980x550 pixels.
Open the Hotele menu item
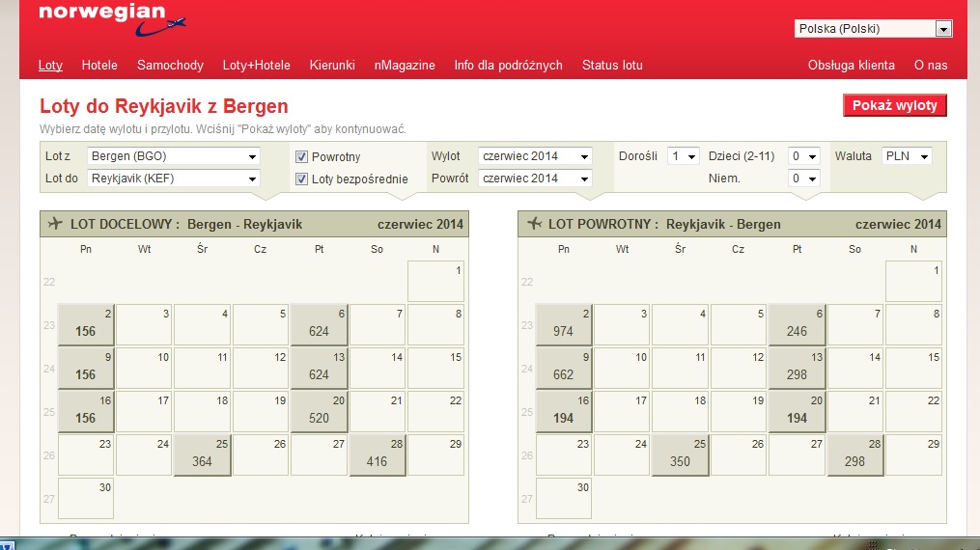pos(99,65)
